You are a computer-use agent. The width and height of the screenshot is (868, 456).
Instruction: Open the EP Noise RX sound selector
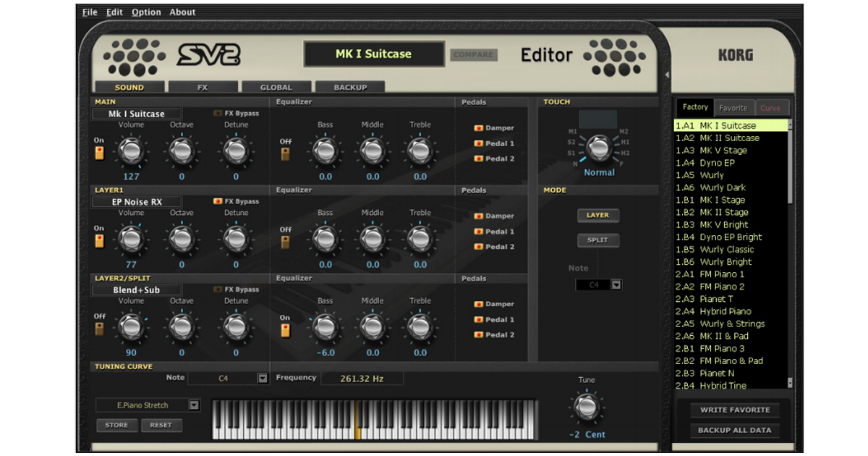click(137, 202)
